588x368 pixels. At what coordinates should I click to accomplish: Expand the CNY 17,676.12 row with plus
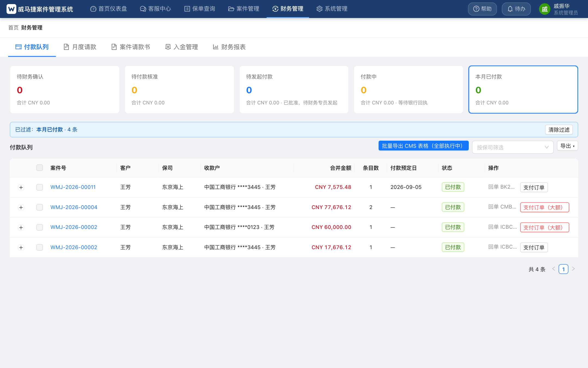[21, 248]
